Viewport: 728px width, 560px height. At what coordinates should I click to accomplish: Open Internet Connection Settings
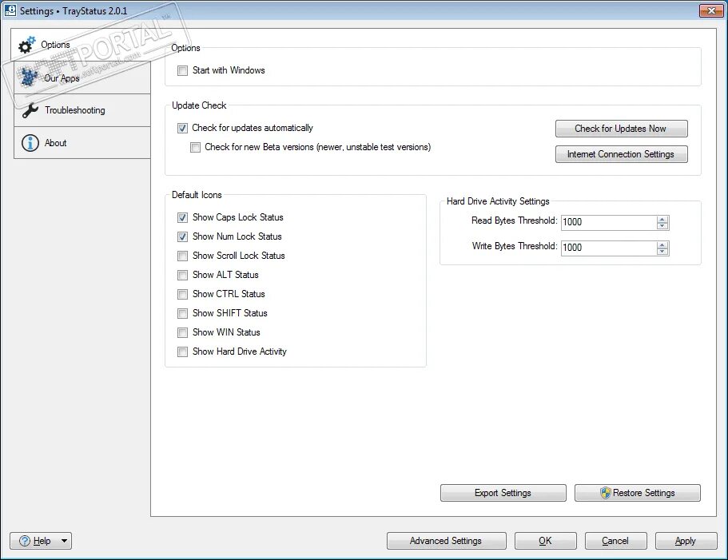pos(621,154)
